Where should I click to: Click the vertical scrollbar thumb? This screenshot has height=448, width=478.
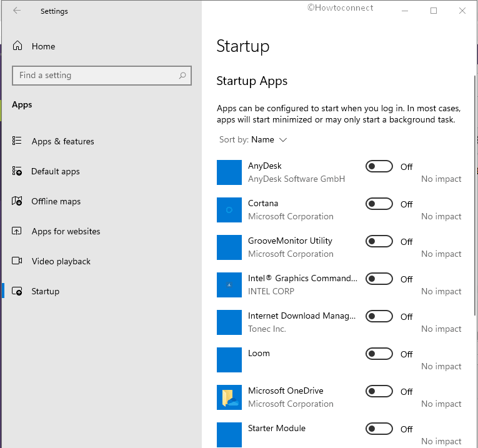[x=475, y=195]
